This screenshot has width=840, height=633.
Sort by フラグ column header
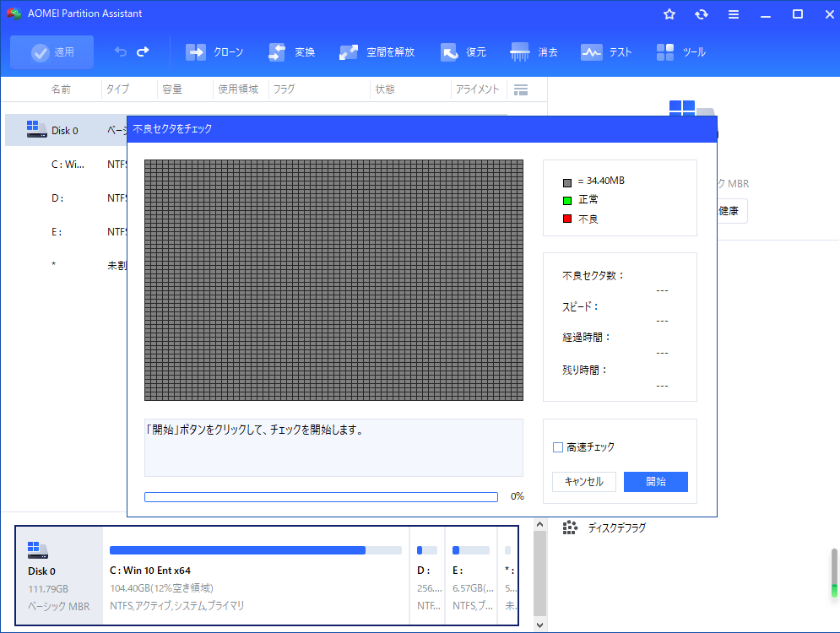click(x=284, y=89)
